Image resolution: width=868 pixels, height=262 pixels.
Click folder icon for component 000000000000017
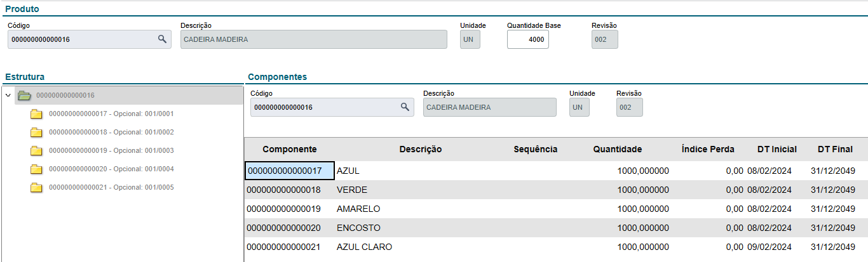tap(36, 114)
